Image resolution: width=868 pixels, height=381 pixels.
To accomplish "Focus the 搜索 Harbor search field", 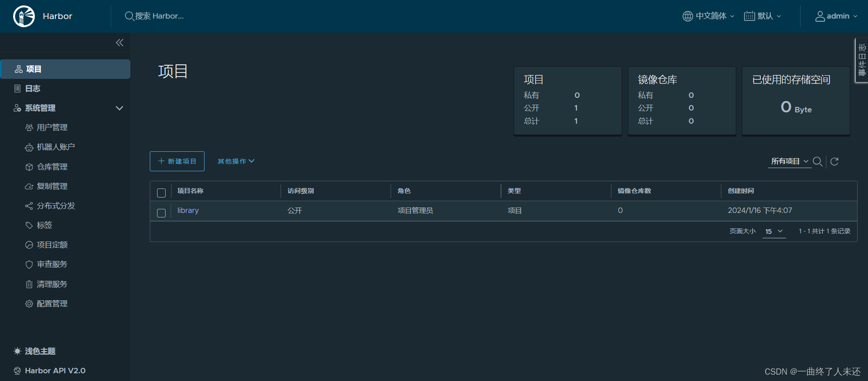I will click(159, 16).
